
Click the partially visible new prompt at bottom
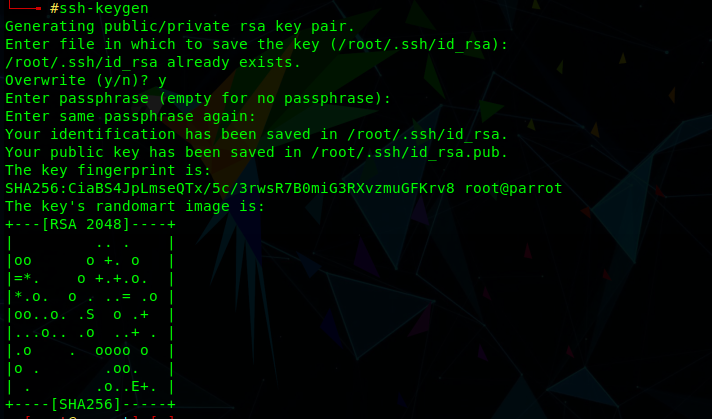(x=91, y=416)
